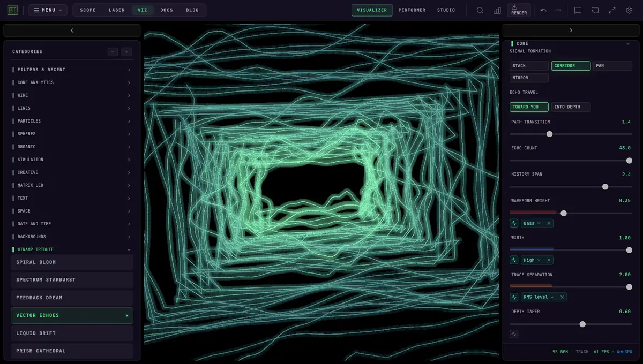The height and width of the screenshot is (364, 643).
Task: Open the Docs tab
Action: click(x=167, y=10)
